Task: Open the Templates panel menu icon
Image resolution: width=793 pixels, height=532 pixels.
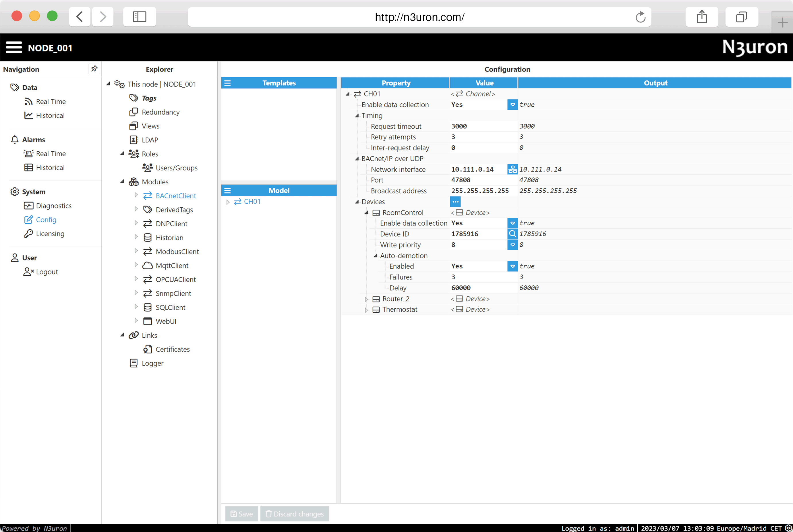Action: click(x=227, y=83)
